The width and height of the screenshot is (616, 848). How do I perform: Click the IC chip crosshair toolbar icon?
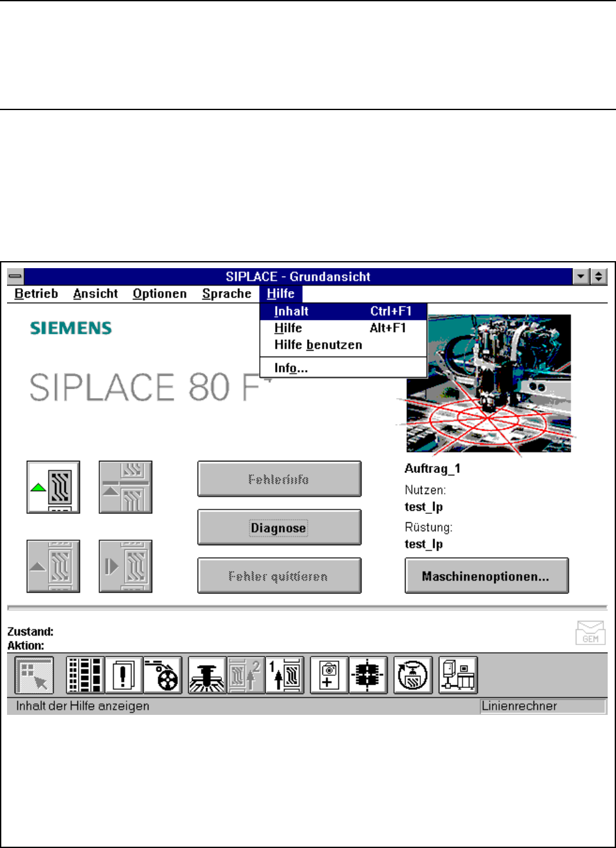[x=368, y=675]
